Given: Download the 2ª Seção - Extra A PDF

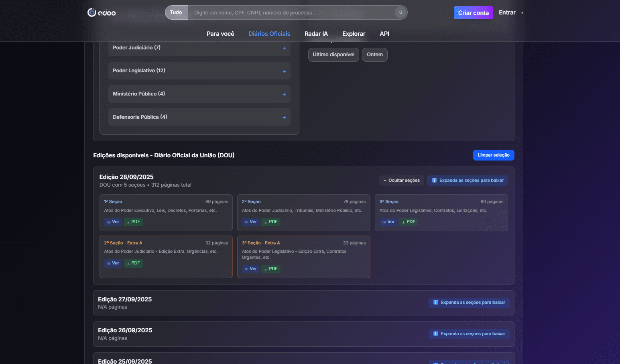Looking at the screenshot, I should (x=133, y=263).
